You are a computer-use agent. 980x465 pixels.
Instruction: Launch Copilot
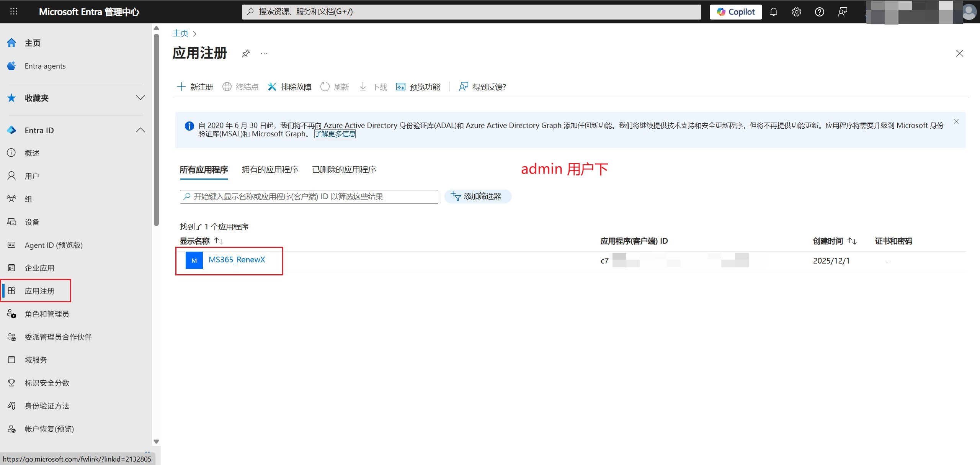tap(736, 12)
